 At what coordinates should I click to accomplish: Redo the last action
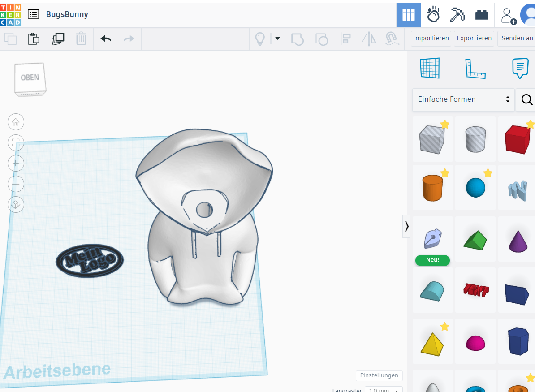click(129, 39)
